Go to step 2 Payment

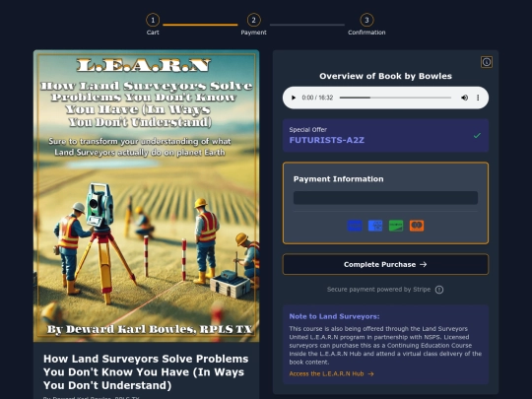[x=253, y=24]
